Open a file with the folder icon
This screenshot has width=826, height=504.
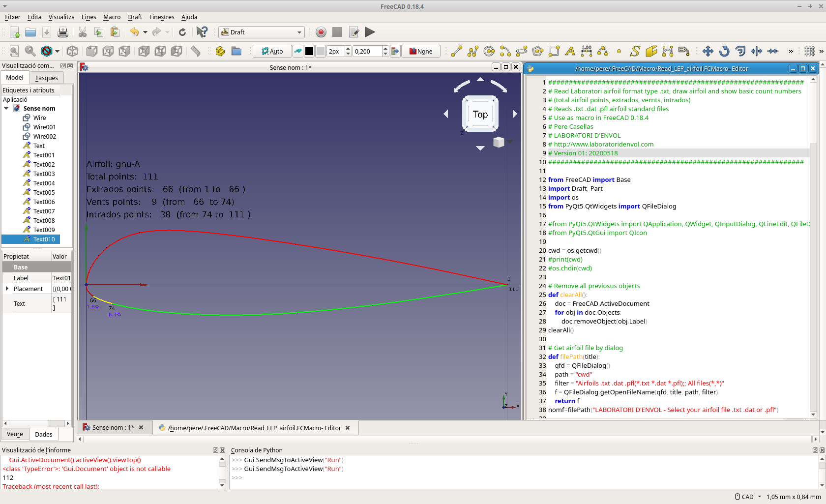(x=30, y=32)
